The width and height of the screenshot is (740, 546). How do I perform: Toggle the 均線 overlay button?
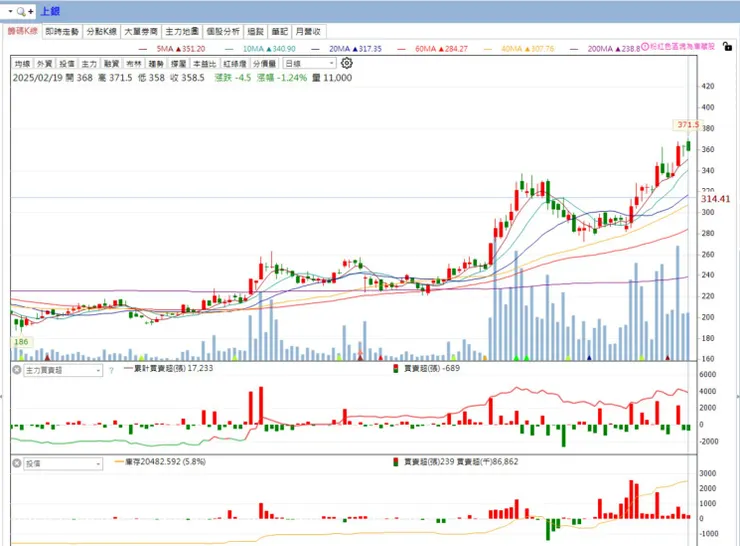22,64
